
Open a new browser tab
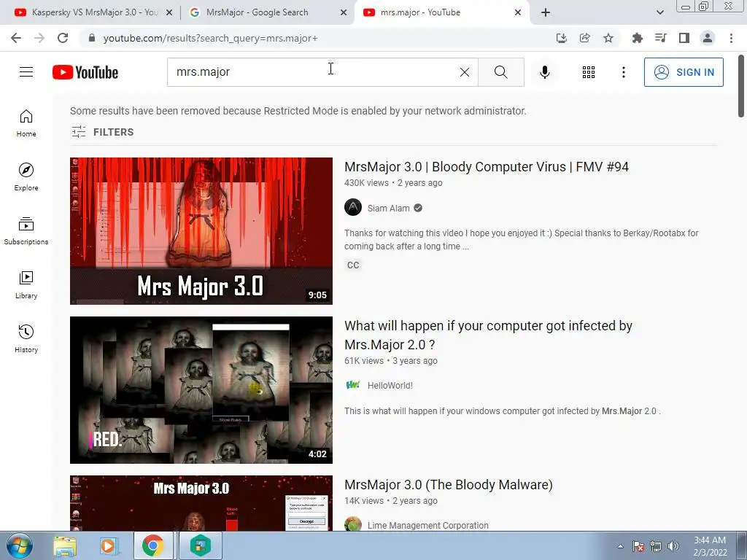point(546,13)
